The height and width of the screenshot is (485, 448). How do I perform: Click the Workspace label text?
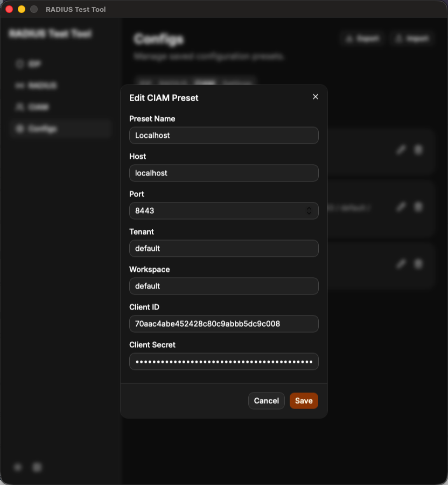click(150, 269)
